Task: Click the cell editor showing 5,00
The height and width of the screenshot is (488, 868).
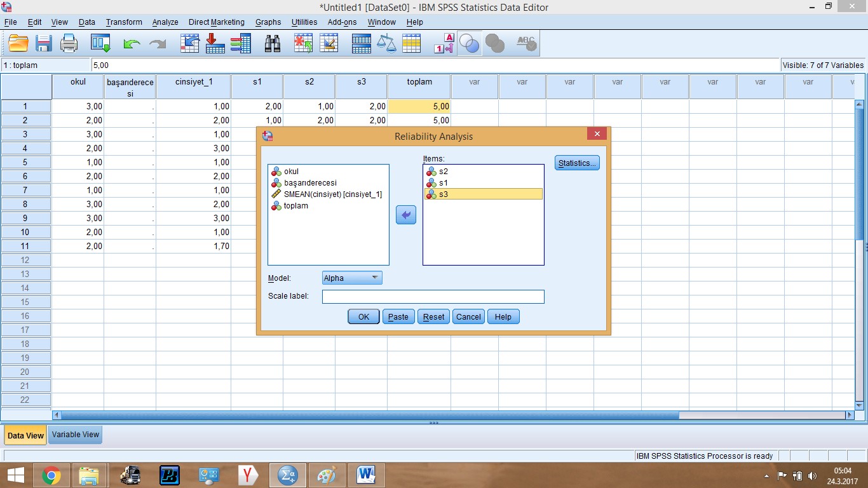Action: click(435, 65)
